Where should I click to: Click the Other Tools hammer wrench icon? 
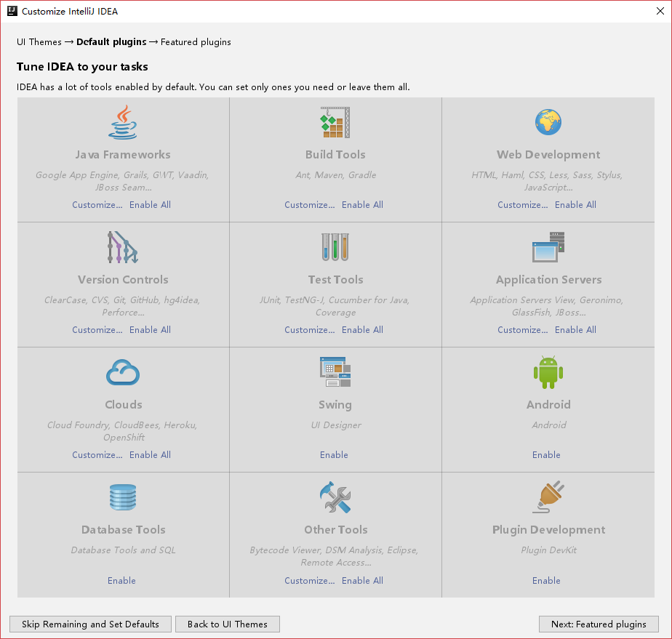[335, 497]
